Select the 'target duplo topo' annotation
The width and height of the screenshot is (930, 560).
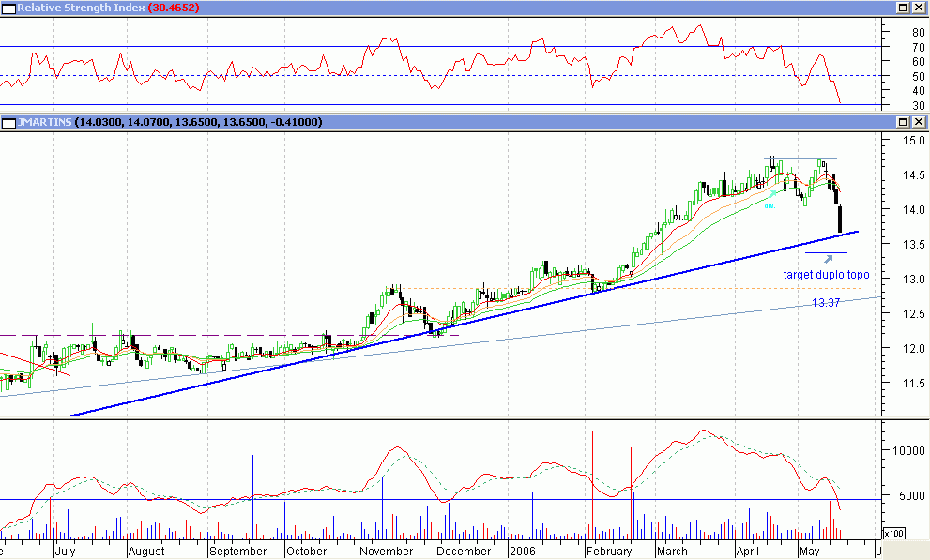[x=826, y=274]
